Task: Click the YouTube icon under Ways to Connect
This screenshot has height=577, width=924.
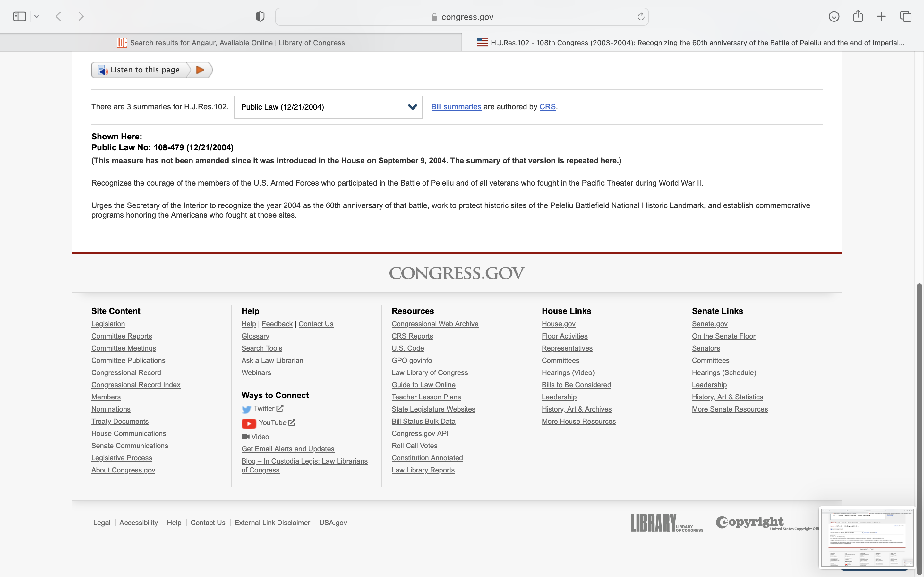Action: click(249, 423)
